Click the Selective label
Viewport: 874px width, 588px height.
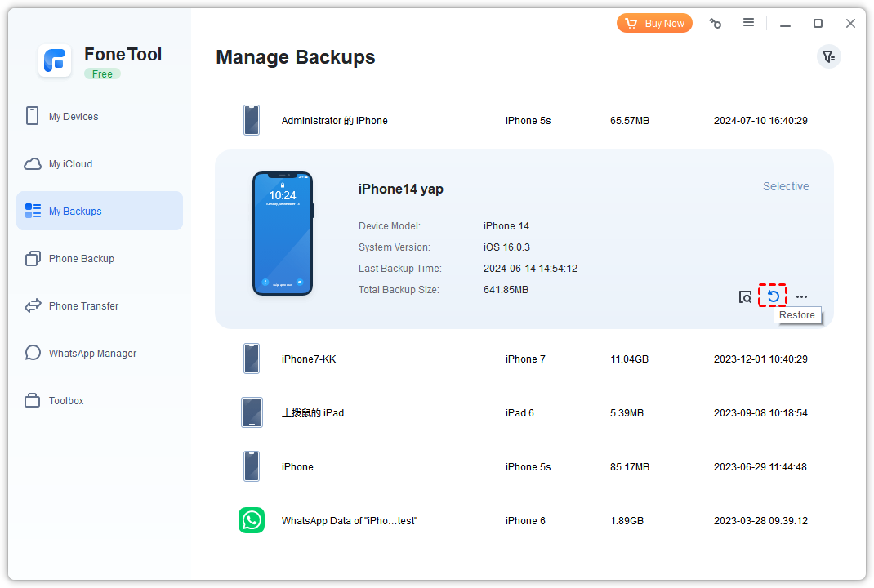click(786, 187)
